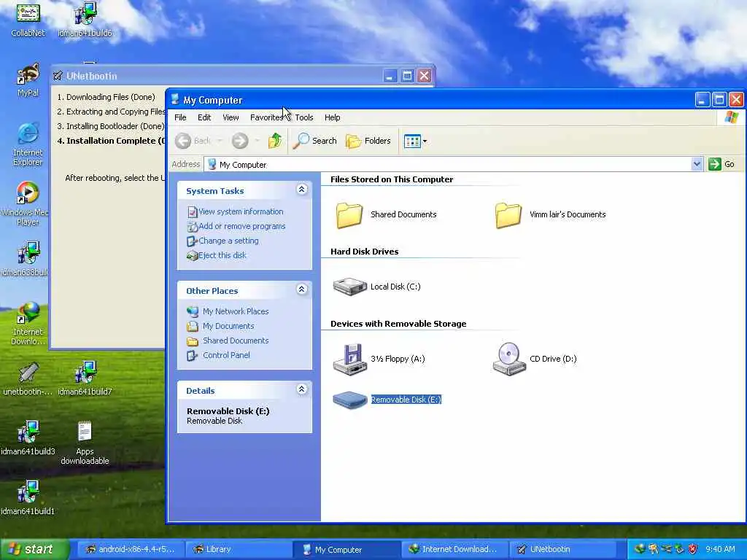
Task: Click the system tray clock
Action: pyautogui.click(x=720, y=549)
